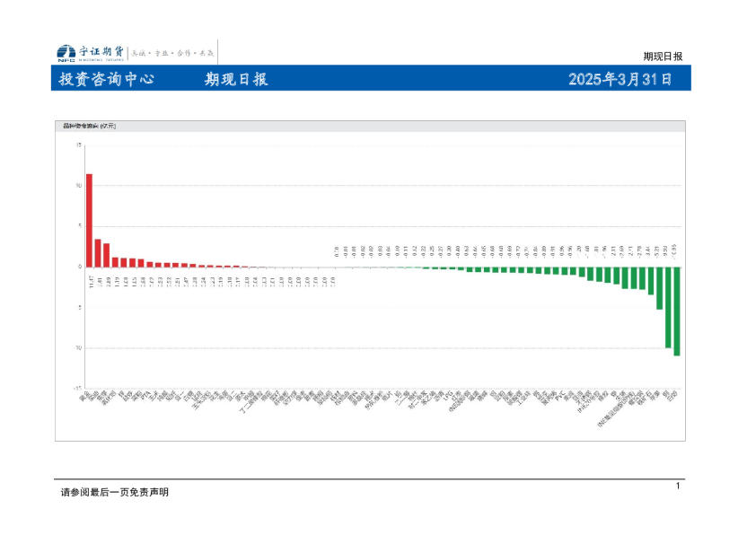Click the 11.47 value label under first bar

[x=90, y=283]
